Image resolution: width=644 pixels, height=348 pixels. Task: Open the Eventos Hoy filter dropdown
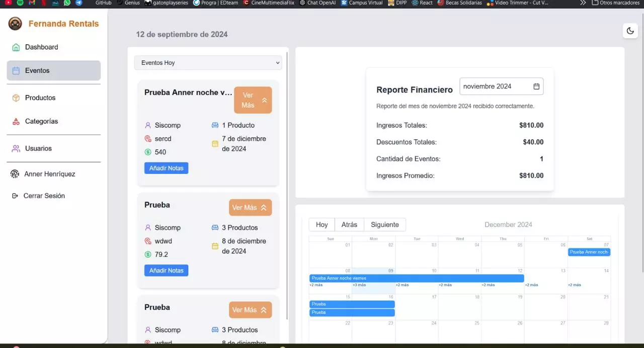[208, 62]
